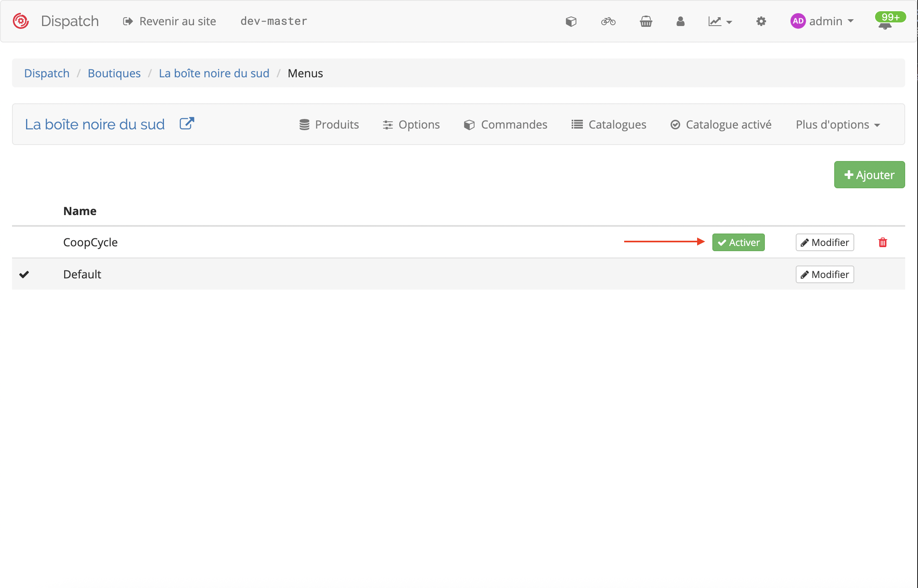This screenshot has height=588, width=918.
Task: Click the Name column header
Action: [x=80, y=211]
